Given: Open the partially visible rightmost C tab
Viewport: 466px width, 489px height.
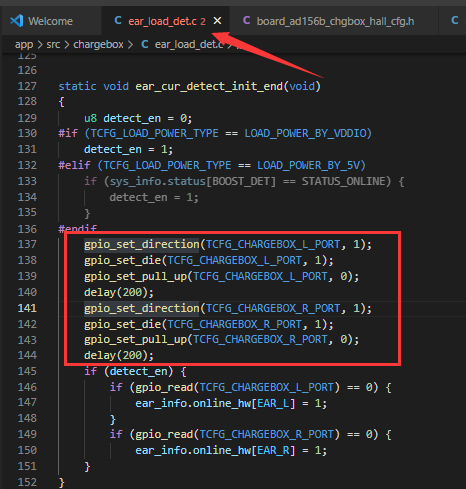Looking at the screenshot, I should tap(455, 21).
